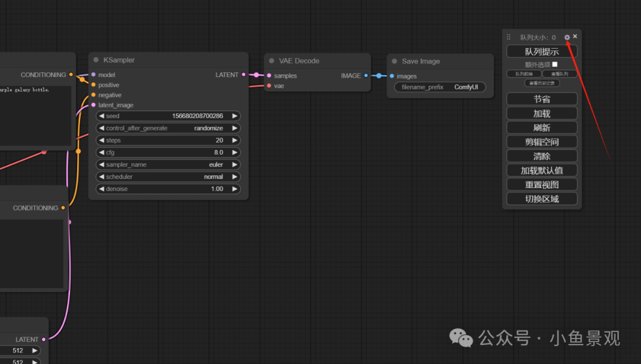Collapse the KSampler node via its title dot
This screenshot has height=364, width=641.
96,60
